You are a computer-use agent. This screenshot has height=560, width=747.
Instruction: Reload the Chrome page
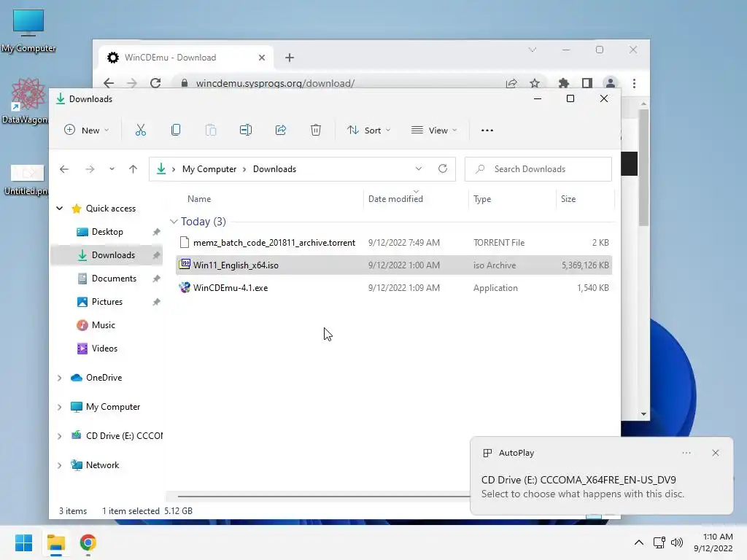click(155, 83)
